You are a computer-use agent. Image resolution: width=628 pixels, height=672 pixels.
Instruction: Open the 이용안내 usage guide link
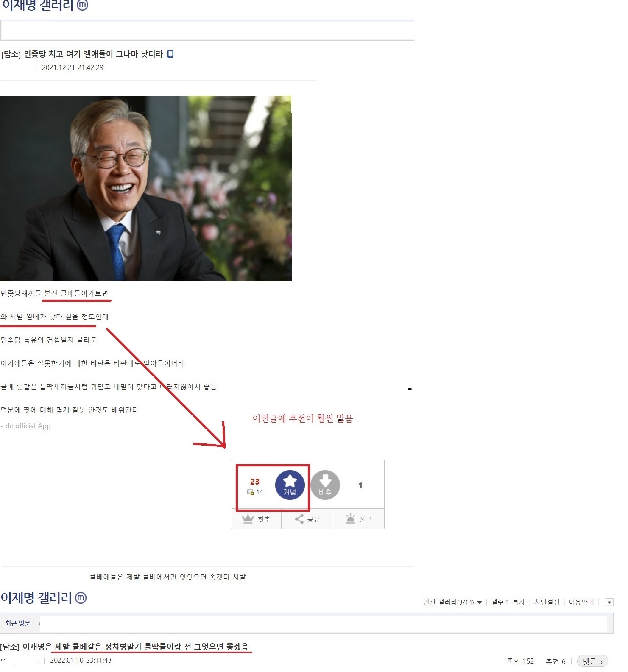tap(581, 602)
